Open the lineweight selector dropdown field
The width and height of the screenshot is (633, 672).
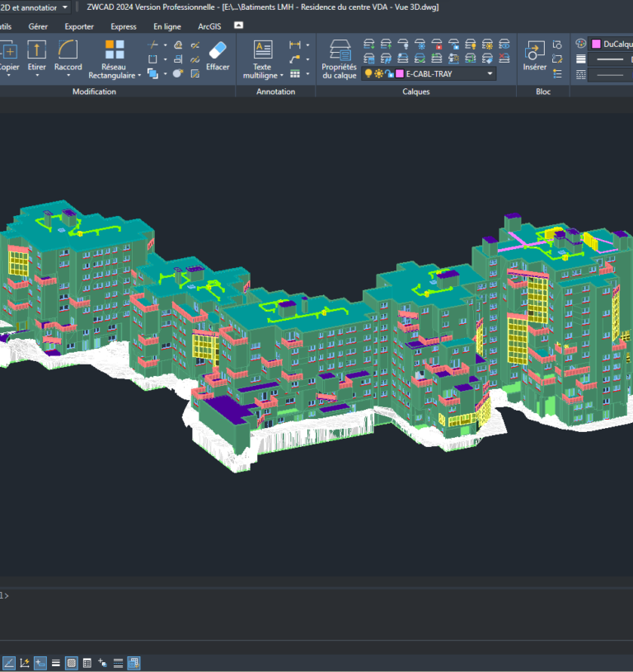click(611, 59)
